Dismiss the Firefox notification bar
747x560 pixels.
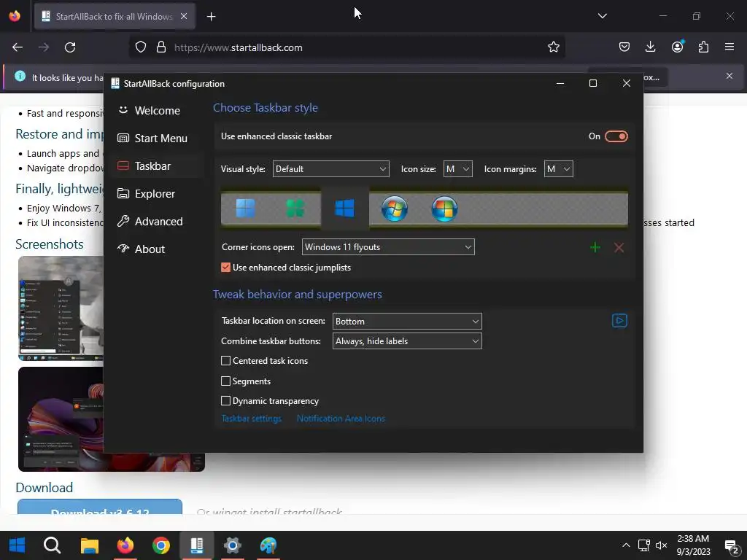(729, 76)
